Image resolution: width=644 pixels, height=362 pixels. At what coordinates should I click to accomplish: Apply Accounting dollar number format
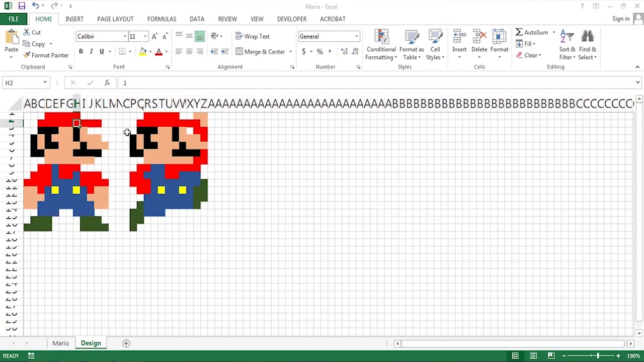click(303, 51)
